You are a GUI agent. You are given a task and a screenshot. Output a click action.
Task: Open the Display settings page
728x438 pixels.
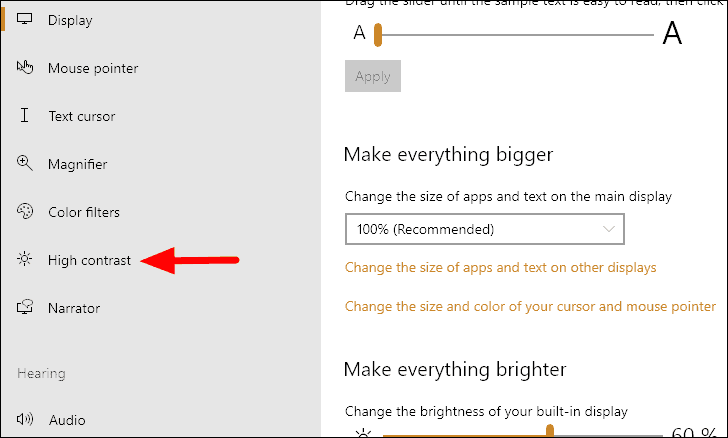70,20
